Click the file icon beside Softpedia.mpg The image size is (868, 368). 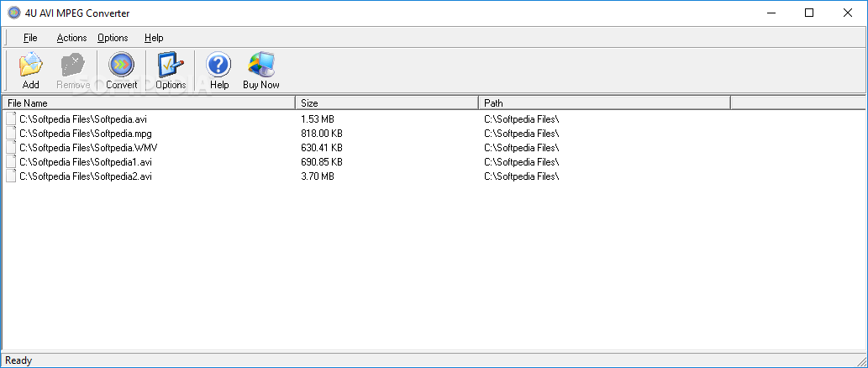click(x=11, y=134)
